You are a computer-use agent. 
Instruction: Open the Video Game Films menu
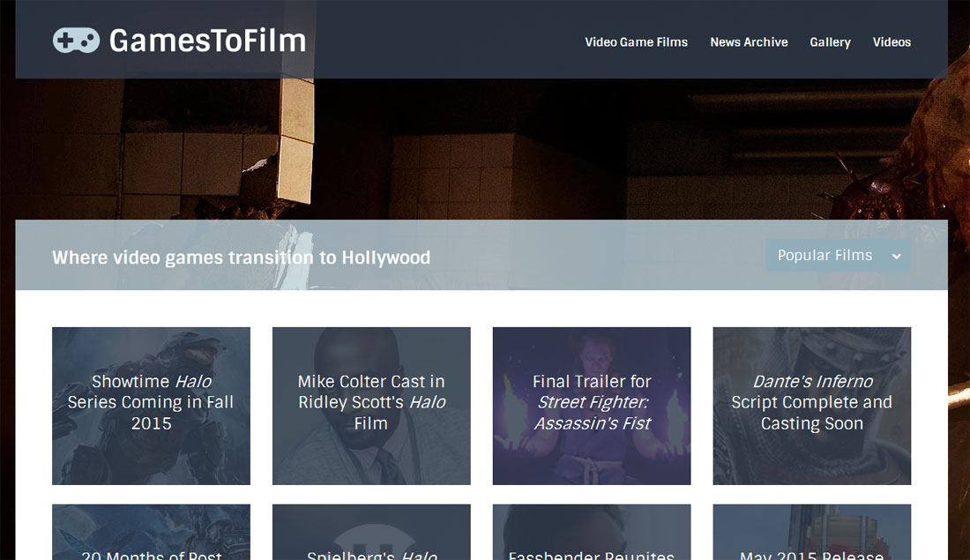pos(636,42)
